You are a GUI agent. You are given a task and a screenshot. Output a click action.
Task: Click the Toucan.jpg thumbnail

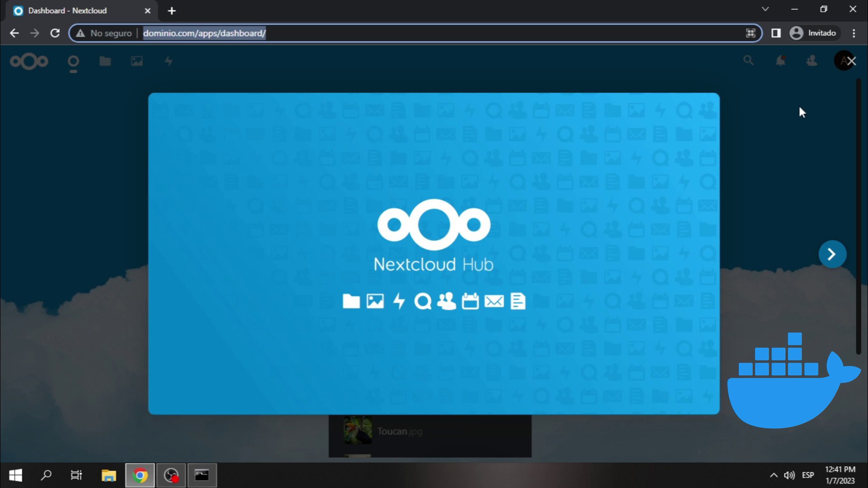358,430
